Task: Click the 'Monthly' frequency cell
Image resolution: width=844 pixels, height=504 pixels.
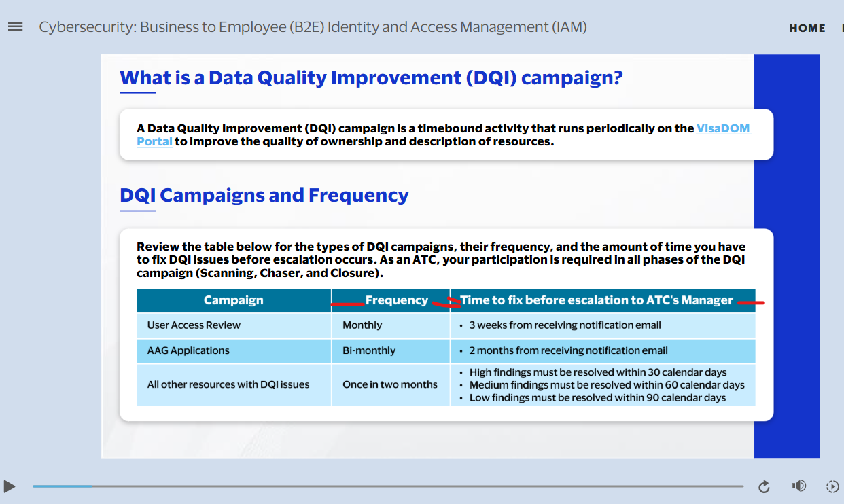Action: [x=391, y=325]
